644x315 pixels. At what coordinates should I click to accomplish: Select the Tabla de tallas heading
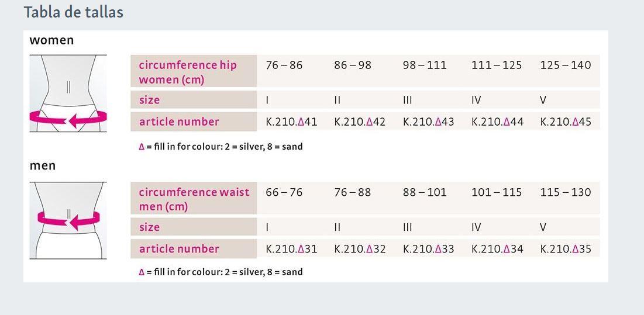coord(74,12)
